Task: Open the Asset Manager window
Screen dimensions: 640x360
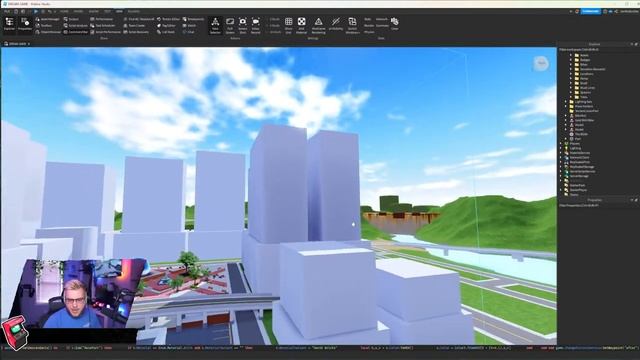Action: tap(47, 19)
